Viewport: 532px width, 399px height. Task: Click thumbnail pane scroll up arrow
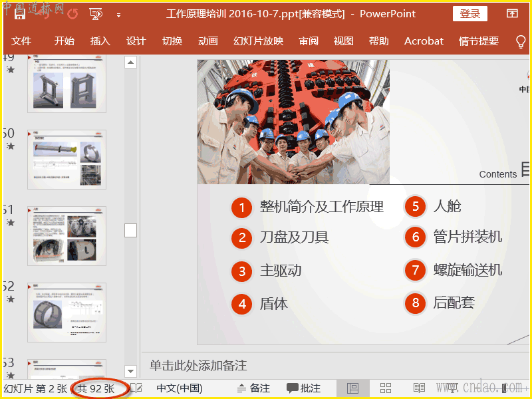point(130,63)
